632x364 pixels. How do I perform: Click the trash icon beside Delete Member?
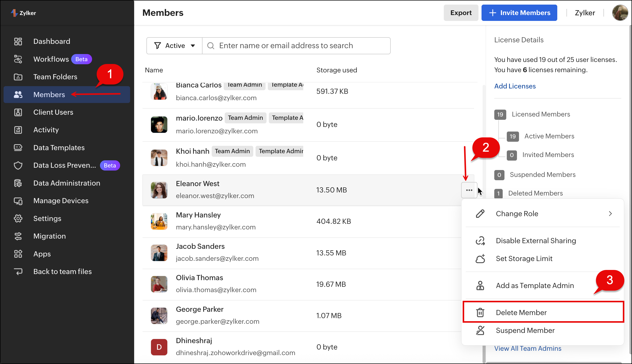(x=480, y=313)
